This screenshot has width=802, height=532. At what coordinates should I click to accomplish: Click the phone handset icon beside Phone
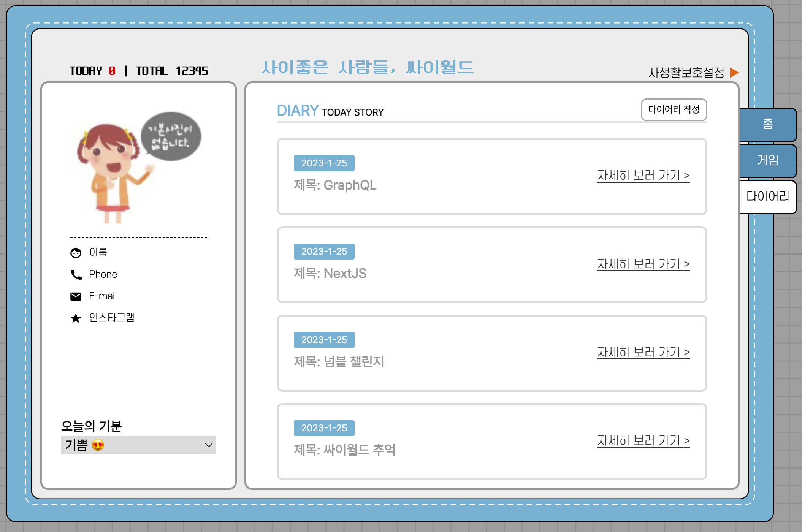pos(76,274)
